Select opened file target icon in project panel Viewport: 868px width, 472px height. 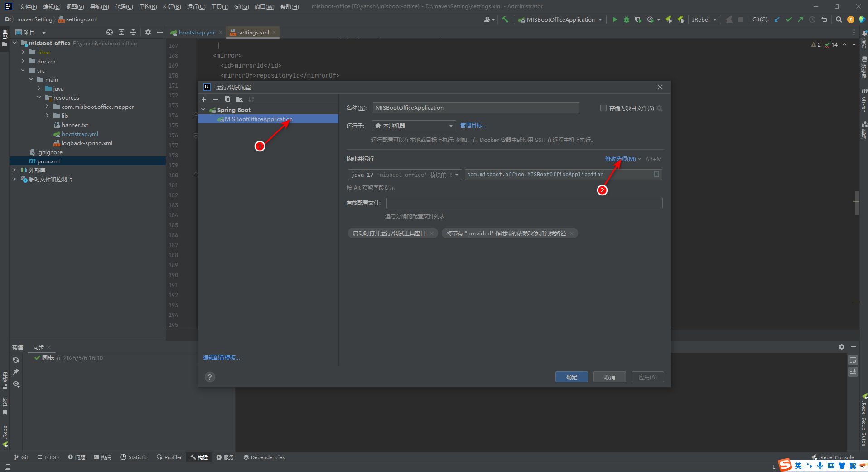110,32
